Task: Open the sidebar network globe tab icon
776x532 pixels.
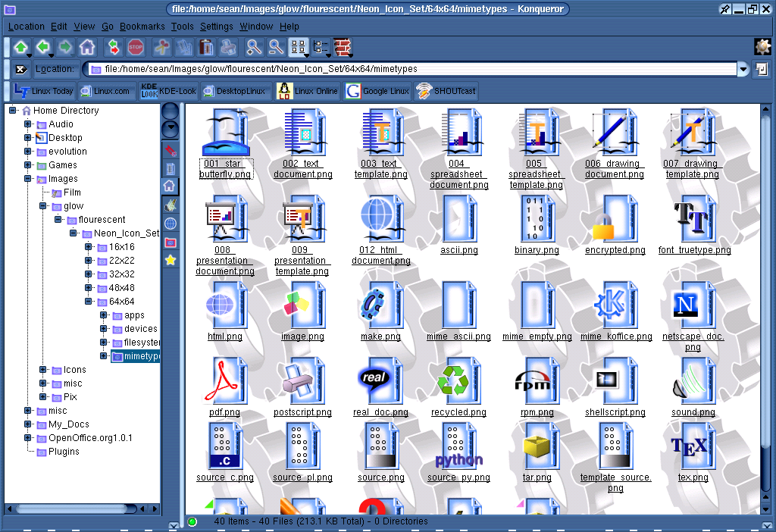Action: coord(171,224)
